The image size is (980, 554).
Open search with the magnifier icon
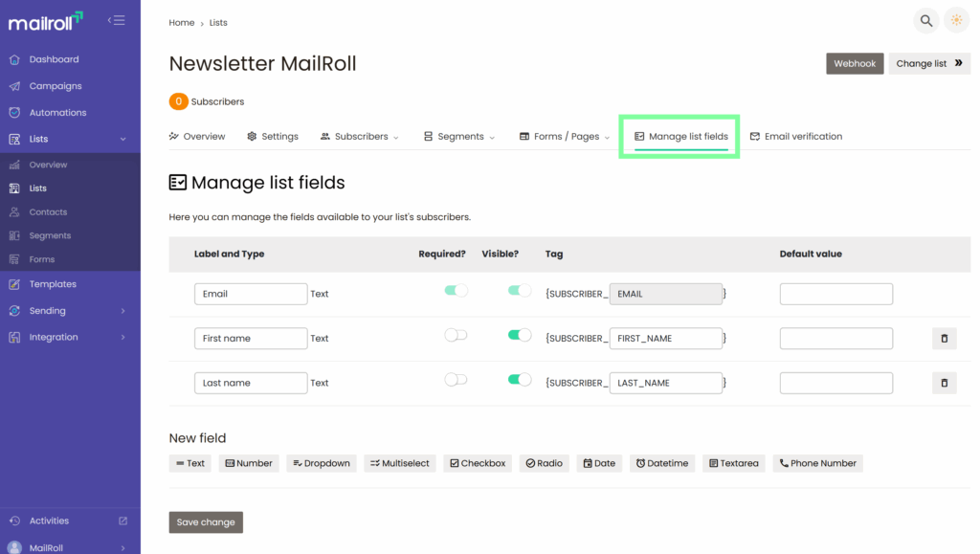pyautogui.click(x=925, y=20)
